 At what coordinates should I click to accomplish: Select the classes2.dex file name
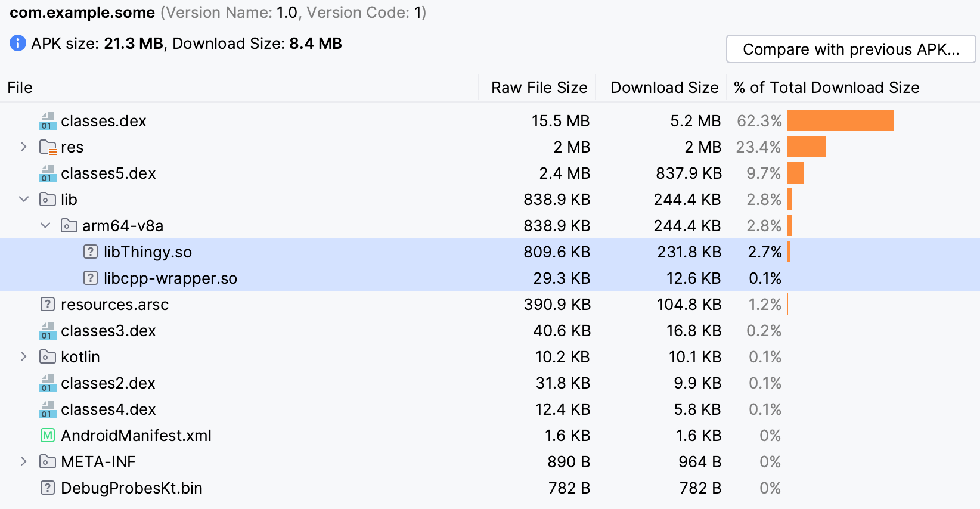[x=108, y=383]
